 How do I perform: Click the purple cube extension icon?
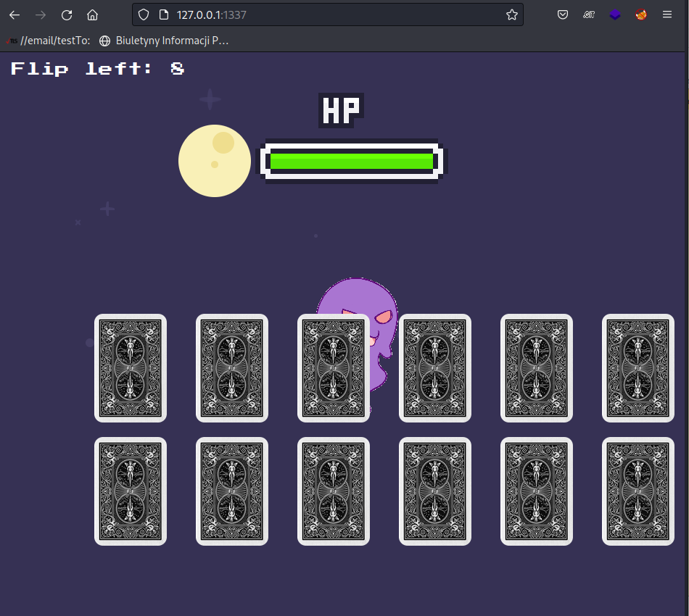(614, 14)
